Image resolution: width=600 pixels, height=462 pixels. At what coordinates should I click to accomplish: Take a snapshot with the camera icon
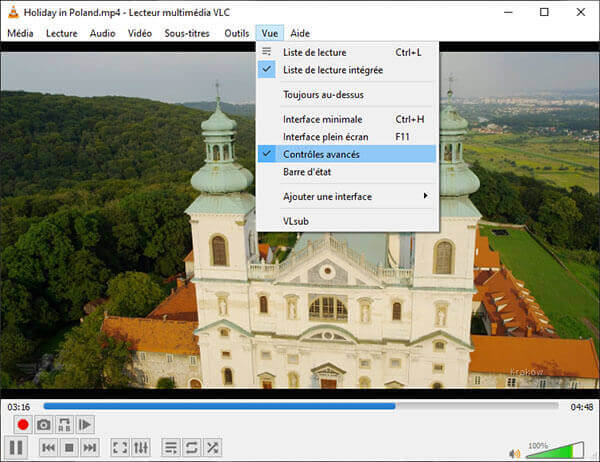pos(44,425)
